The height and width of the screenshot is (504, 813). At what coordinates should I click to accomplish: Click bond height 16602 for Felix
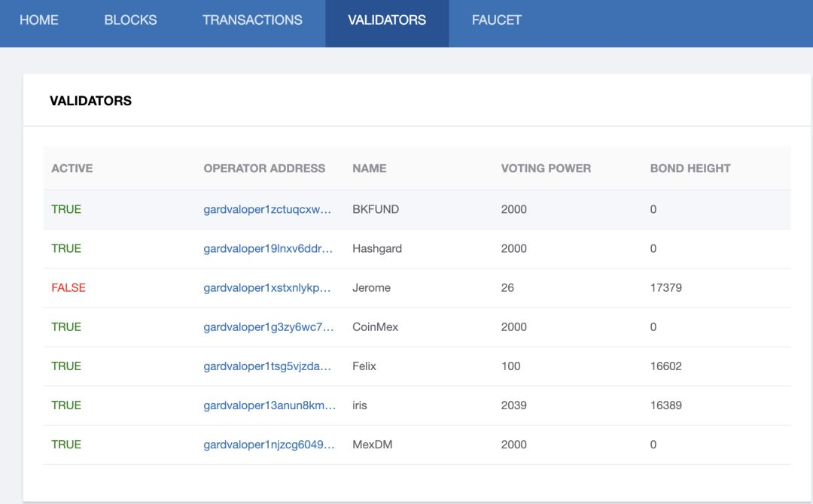[x=665, y=366]
